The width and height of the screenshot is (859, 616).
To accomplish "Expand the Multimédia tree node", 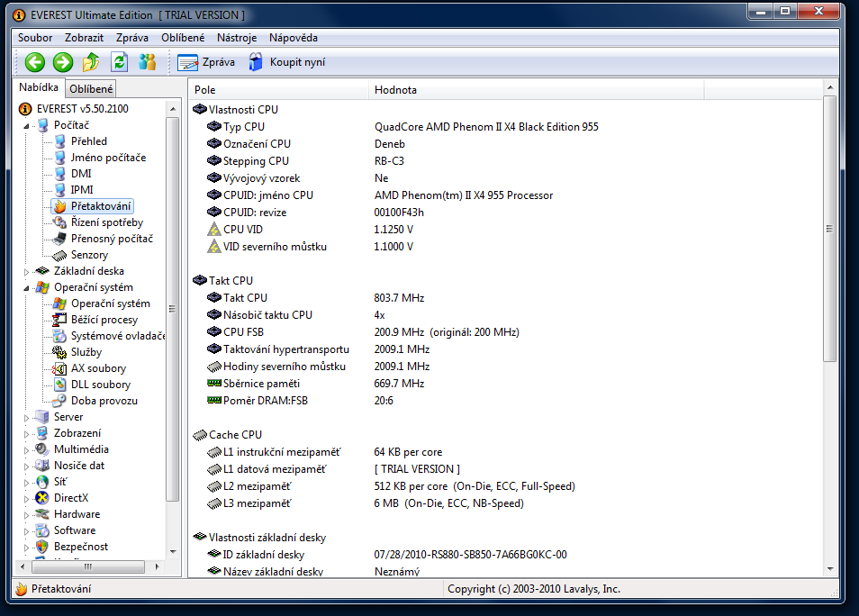I will pyautogui.click(x=26, y=449).
